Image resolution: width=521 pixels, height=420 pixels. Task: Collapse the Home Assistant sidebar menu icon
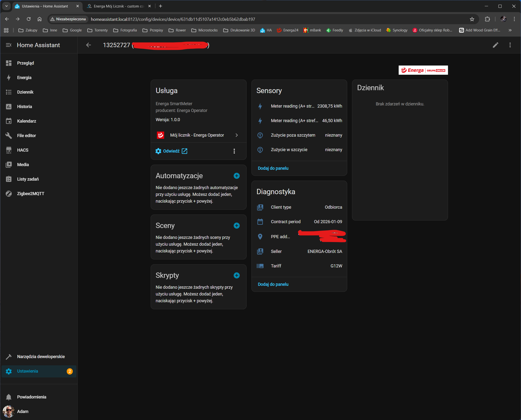point(9,45)
